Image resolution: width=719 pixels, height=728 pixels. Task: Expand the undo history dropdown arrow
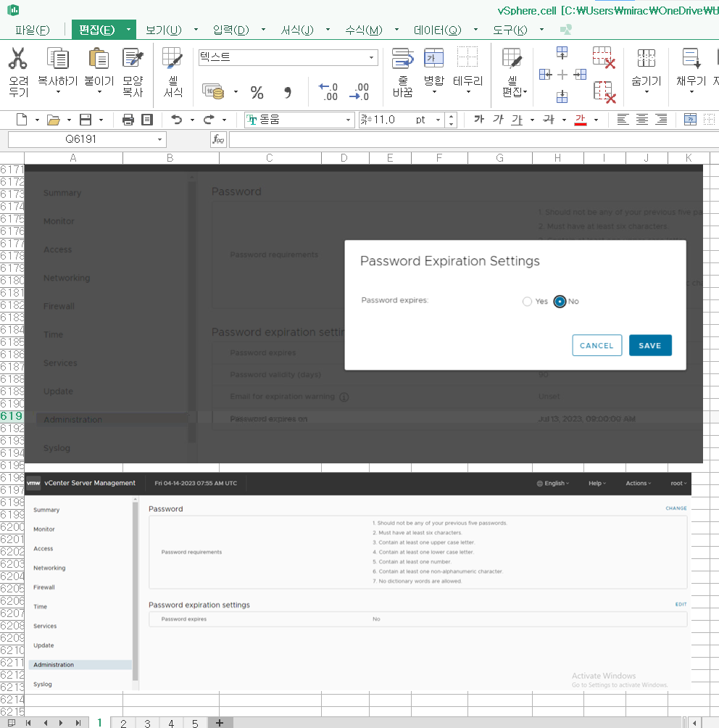pyautogui.click(x=192, y=120)
